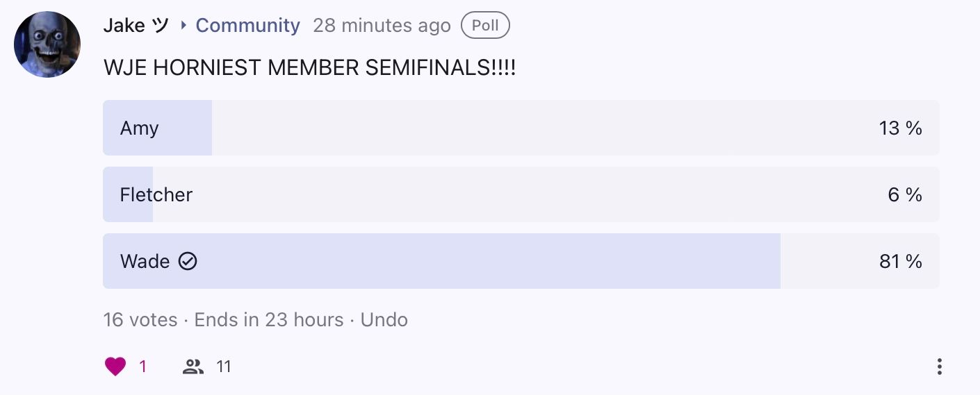Screen dimensions: 980x395
Task: Click the arrow icon before Community
Action: (x=183, y=26)
